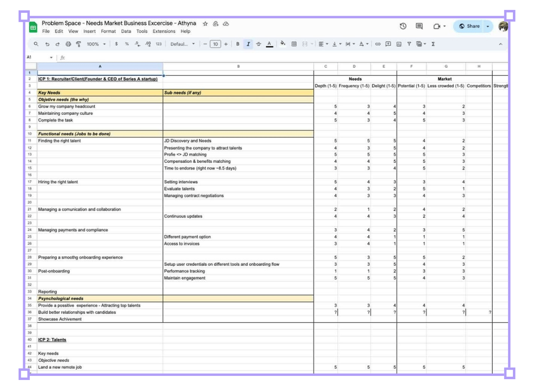The width and height of the screenshot is (534, 392).
Task: Toggle bold formatting
Action: point(238,44)
